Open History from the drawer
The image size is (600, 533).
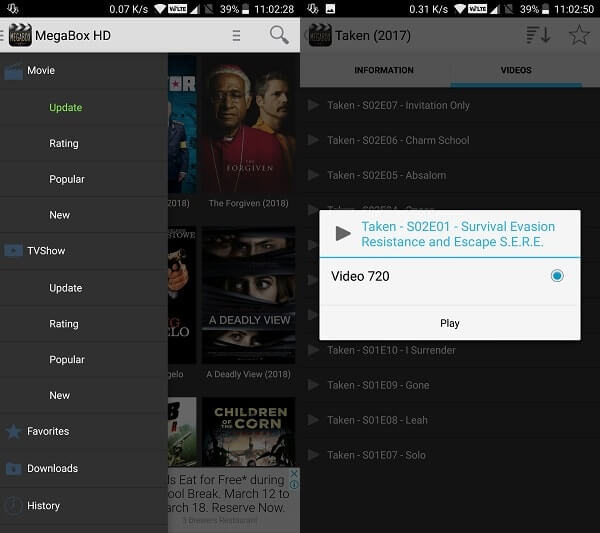tap(84, 505)
